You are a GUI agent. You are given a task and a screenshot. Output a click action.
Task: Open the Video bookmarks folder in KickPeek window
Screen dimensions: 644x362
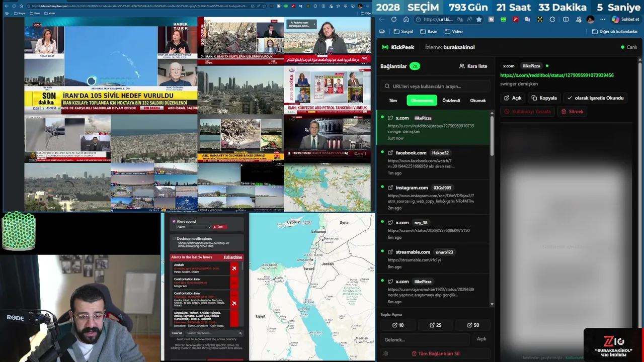point(454,31)
